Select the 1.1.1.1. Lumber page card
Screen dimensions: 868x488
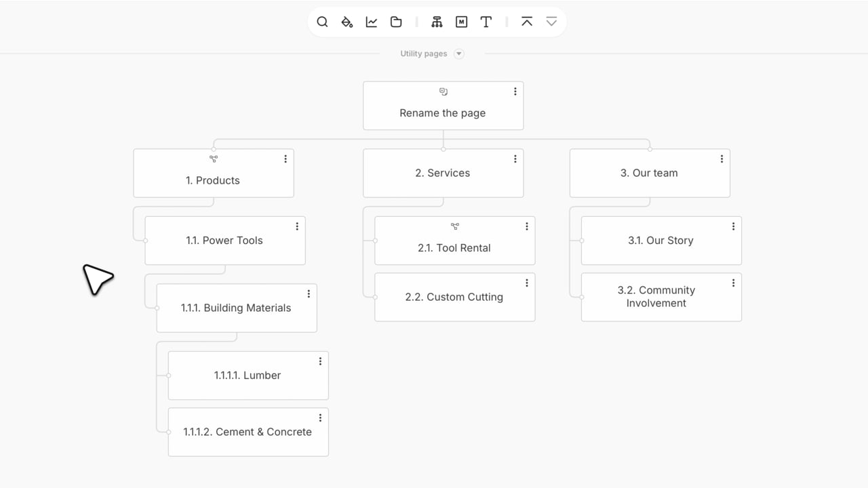click(248, 375)
